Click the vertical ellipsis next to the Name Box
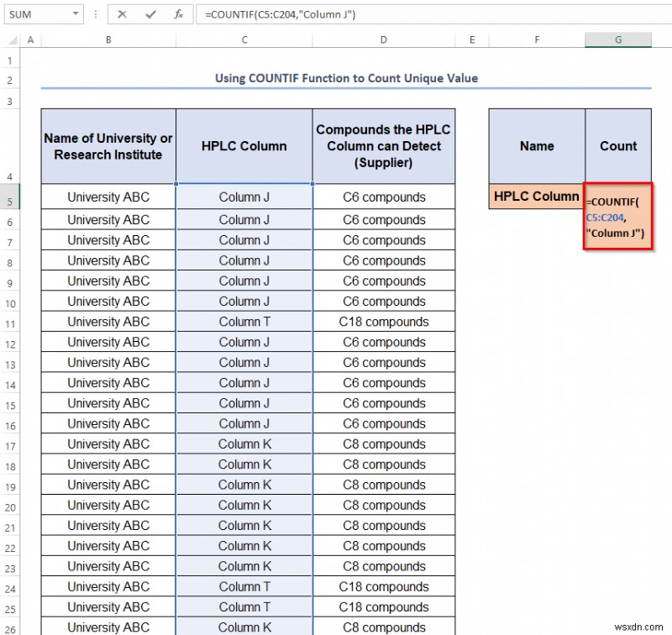 click(x=96, y=14)
